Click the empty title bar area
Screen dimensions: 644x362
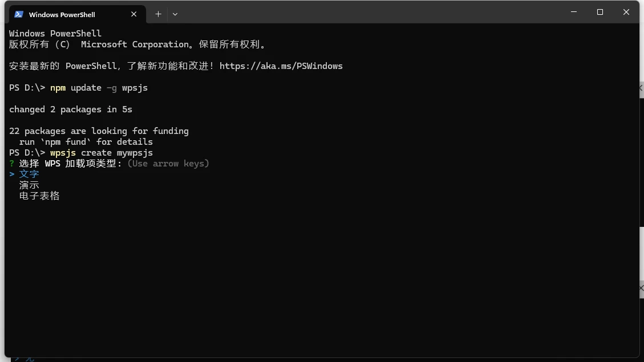[371, 12]
